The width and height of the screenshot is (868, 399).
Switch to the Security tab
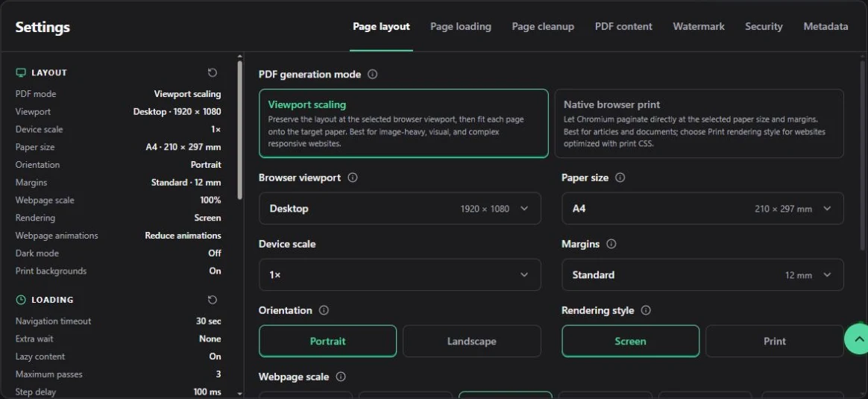click(x=764, y=27)
